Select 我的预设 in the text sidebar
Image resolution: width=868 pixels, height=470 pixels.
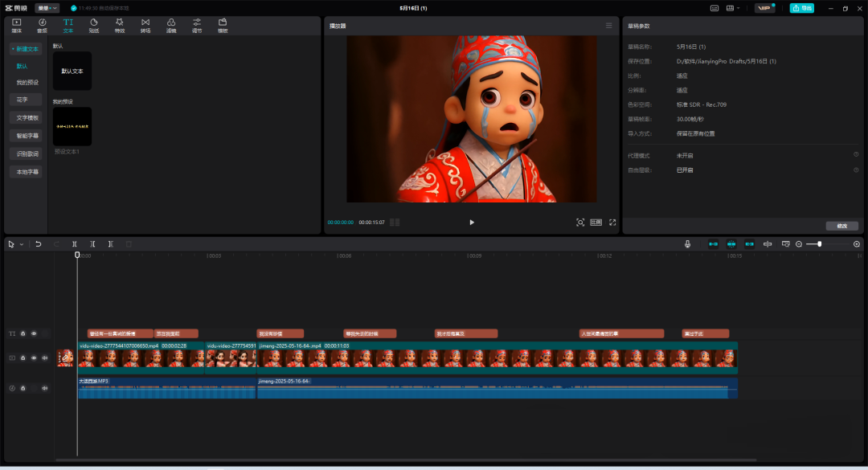(27, 83)
